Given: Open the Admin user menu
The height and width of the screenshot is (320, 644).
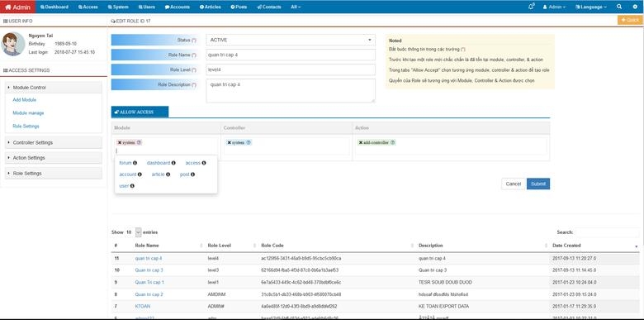Looking at the screenshot, I should (x=554, y=7).
